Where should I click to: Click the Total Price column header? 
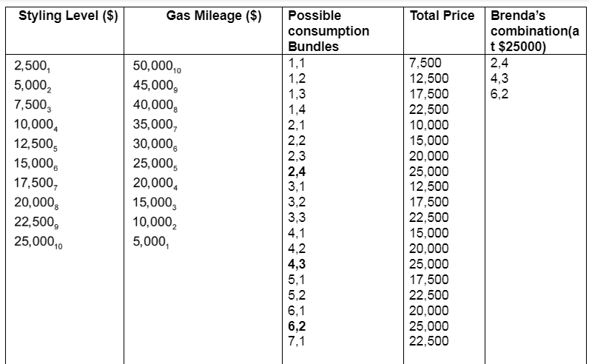[x=442, y=16]
